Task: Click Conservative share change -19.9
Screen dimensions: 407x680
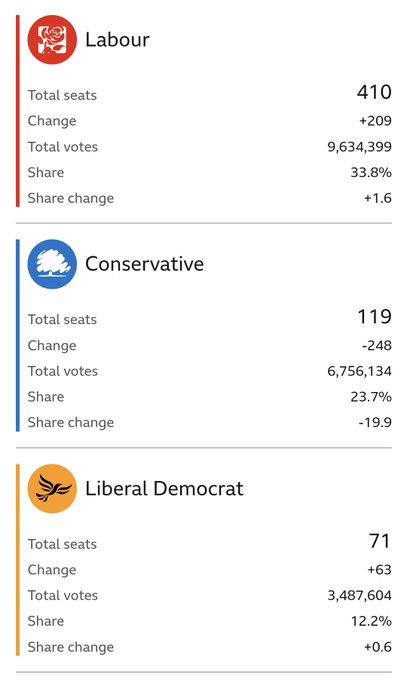Action: point(375,422)
